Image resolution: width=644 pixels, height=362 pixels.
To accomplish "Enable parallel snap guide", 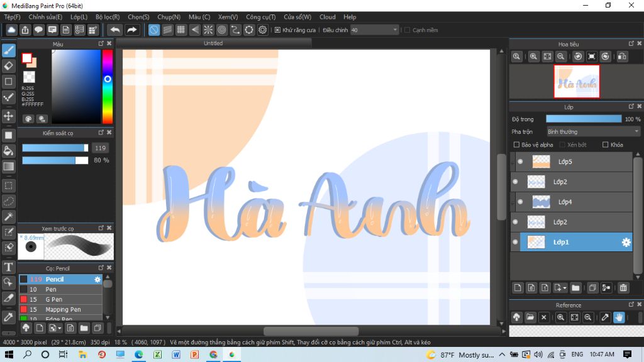I will point(167,30).
